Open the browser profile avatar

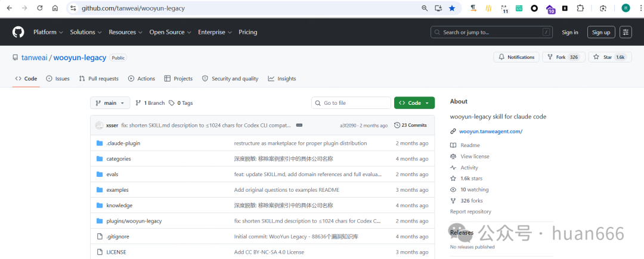[x=626, y=8]
